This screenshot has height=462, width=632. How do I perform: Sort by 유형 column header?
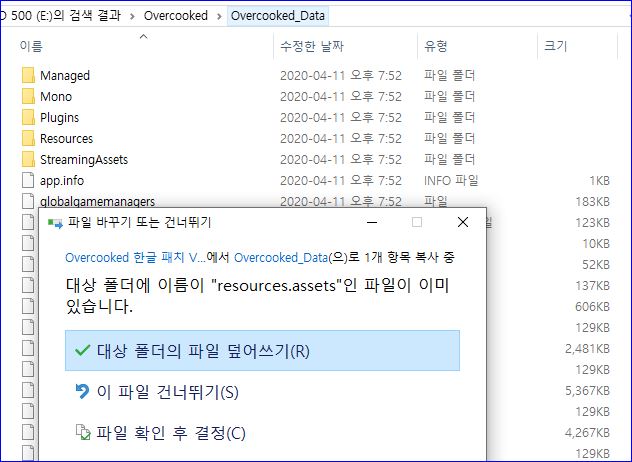coord(436,46)
